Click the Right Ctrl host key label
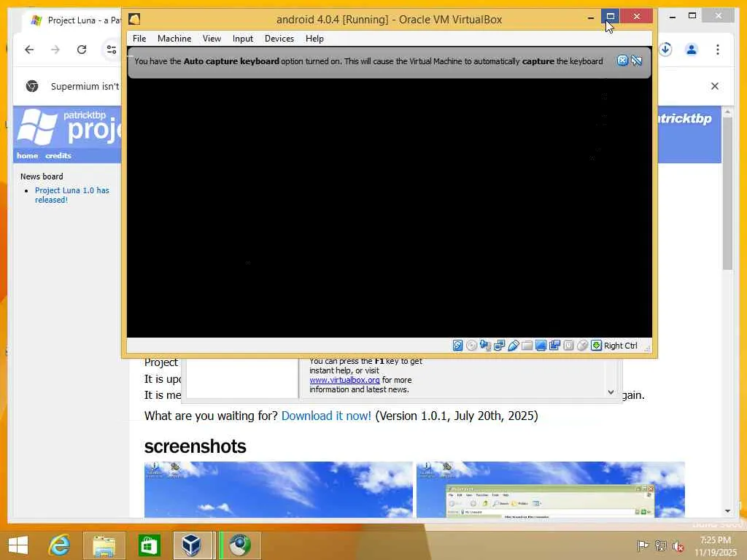 click(x=620, y=346)
